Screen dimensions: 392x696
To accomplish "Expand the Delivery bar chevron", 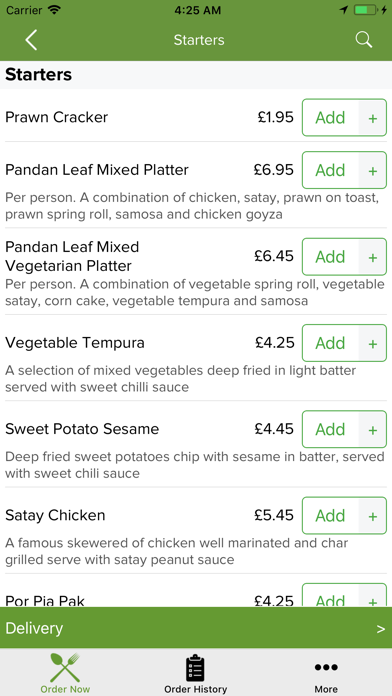I will click(x=381, y=629).
